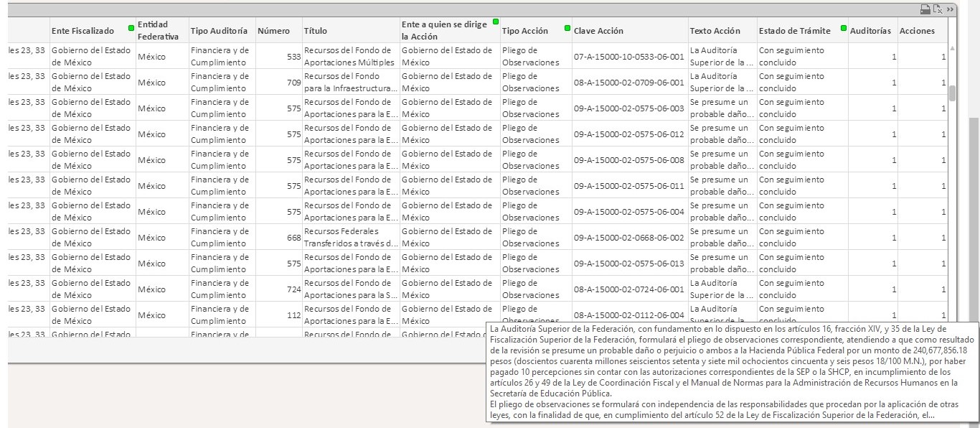
Task: Select clave 09-A-15000-02-0575-06-012
Action: (x=629, y=134)
